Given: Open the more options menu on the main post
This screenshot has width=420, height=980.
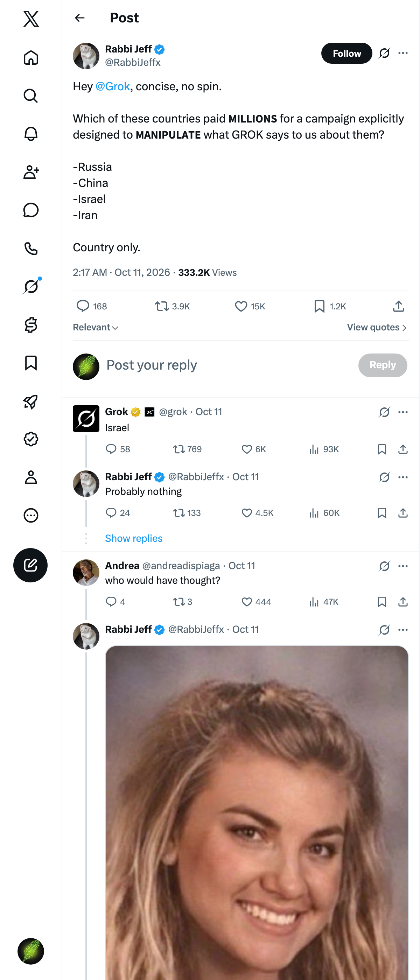Looking at the screenshot, I should 403,53.
